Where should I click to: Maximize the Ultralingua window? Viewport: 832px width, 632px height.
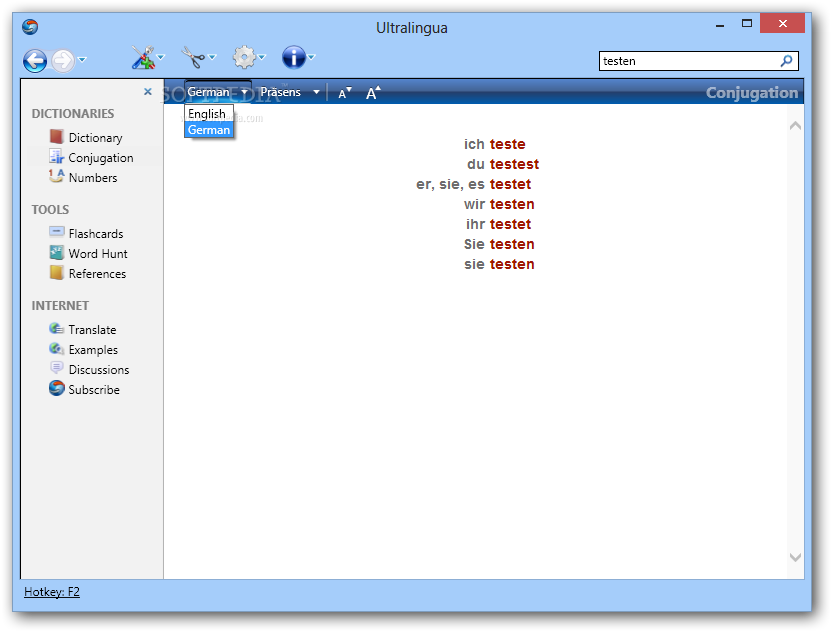point(747,23)
